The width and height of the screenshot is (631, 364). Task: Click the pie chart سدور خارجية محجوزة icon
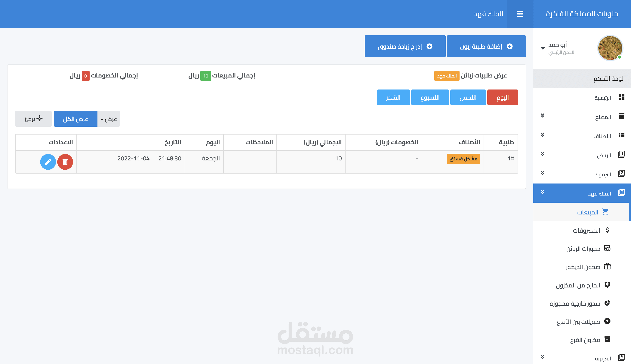[x=607, y=303]
